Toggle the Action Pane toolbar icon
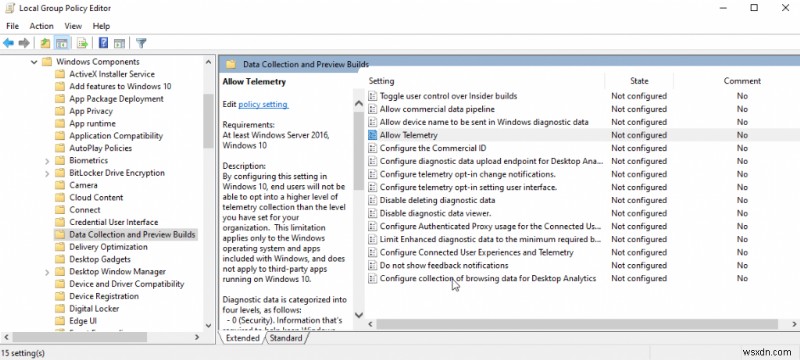The width and height of the screenshot is (800, 360). 119,43
